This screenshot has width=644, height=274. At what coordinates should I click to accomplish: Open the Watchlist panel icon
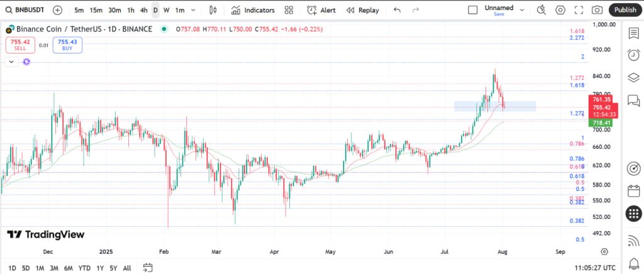pos(634,33)
